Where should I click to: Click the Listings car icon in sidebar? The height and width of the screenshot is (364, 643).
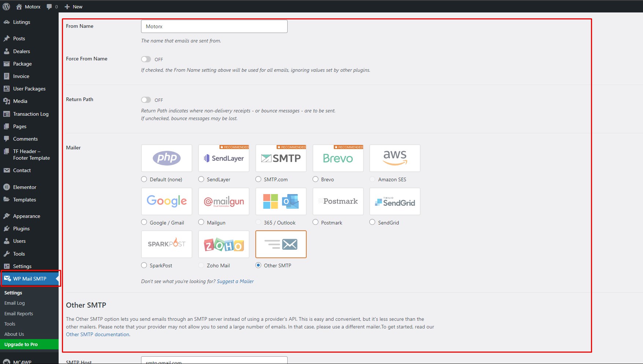pyautogui.click(x=7, y=22)
